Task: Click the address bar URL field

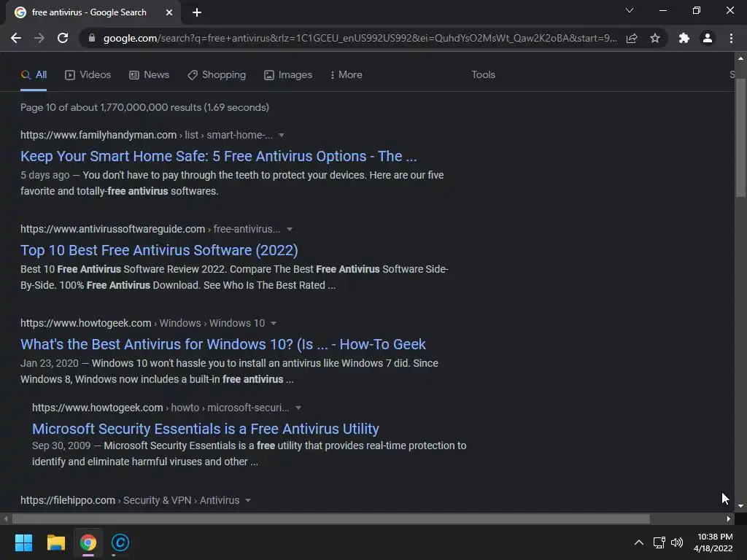Action: 360,38
